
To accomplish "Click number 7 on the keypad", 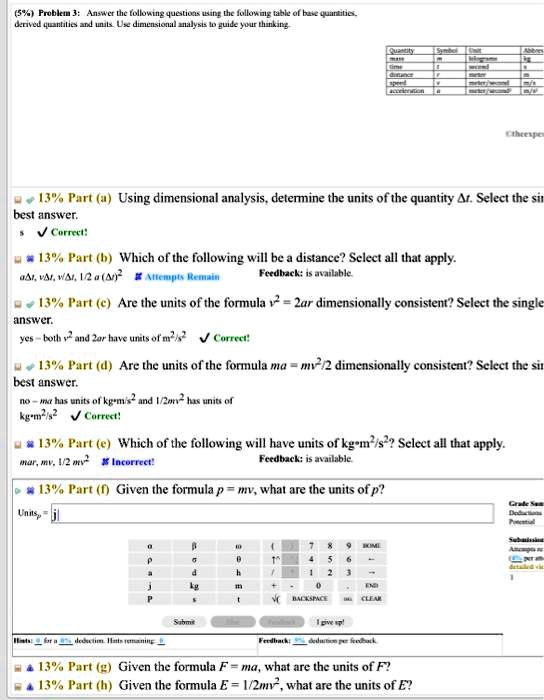I will click(x=311, y=546).
